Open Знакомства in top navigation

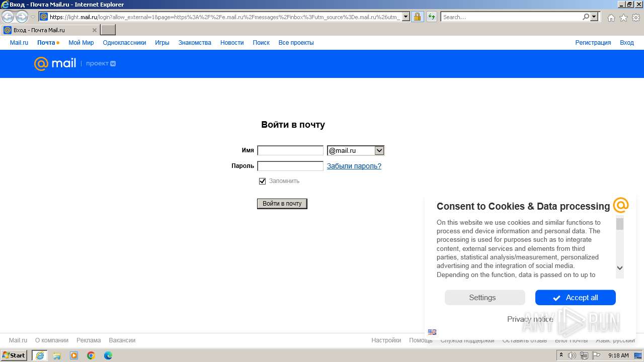click(195, 43)
